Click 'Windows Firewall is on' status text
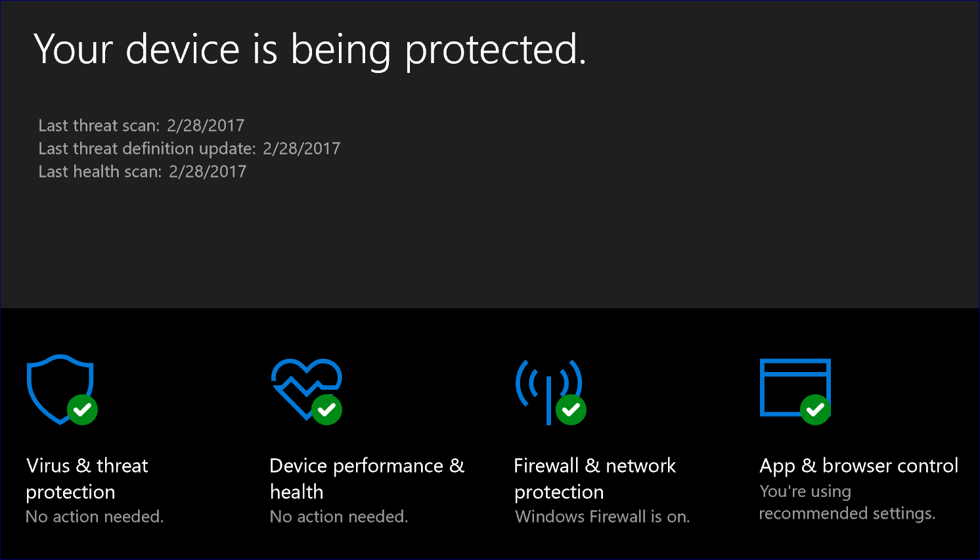 coord(602,517)
